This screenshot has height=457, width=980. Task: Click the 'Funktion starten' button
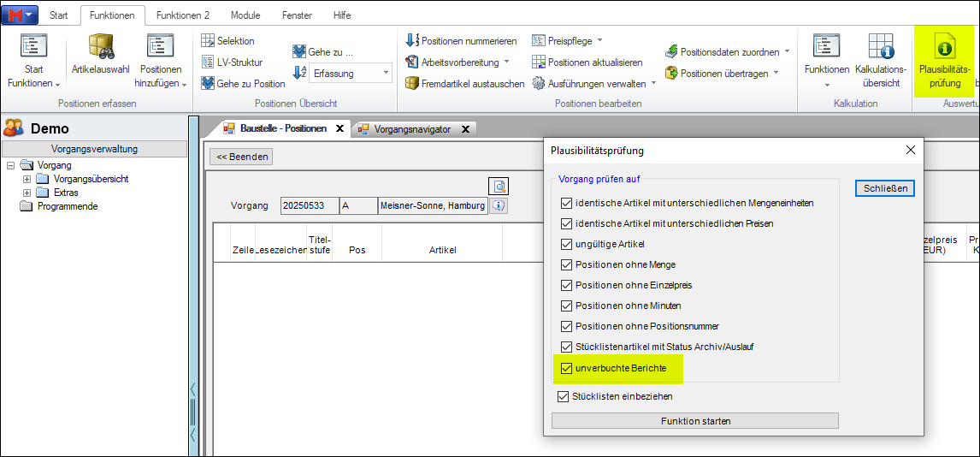click(694, 421)
